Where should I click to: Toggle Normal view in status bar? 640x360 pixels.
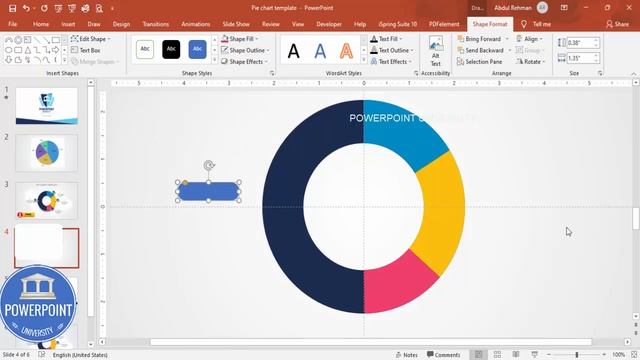[x=478, y=355]
